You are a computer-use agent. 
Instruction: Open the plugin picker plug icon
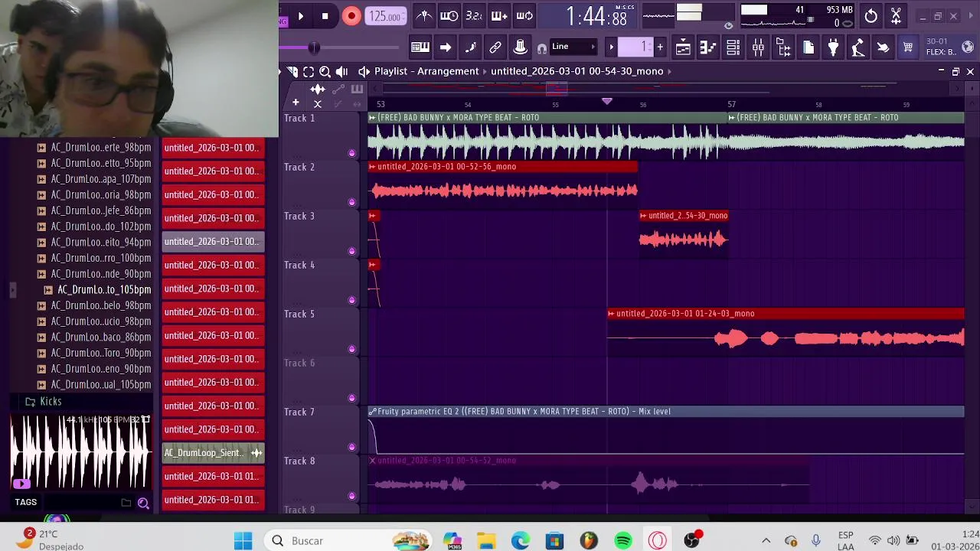tap(833, 47)
